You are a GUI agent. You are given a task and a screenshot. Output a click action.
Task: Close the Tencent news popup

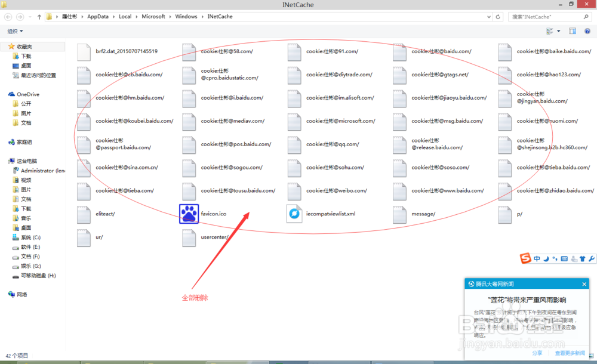(584, 284)
